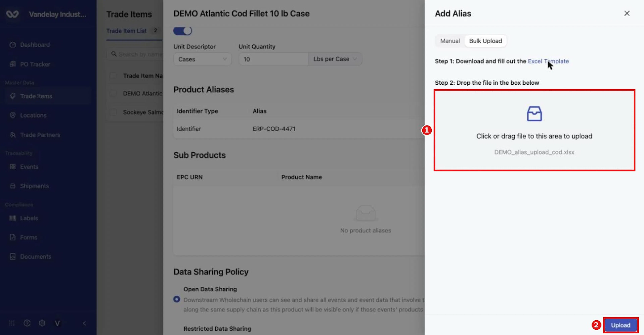This screenshot has height=335, width=644.
Task: Click the file drop area to upload
Action: click(x=534, y=130)
